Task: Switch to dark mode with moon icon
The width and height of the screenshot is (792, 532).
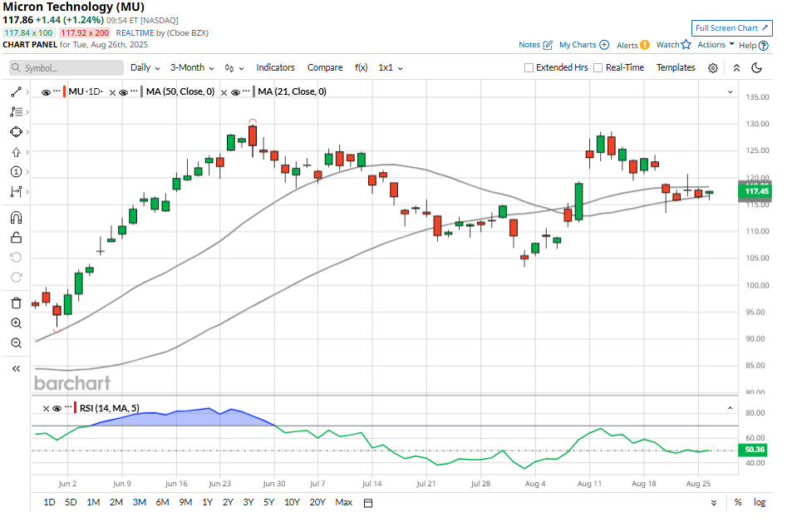Action: click(x=756, y=67)
